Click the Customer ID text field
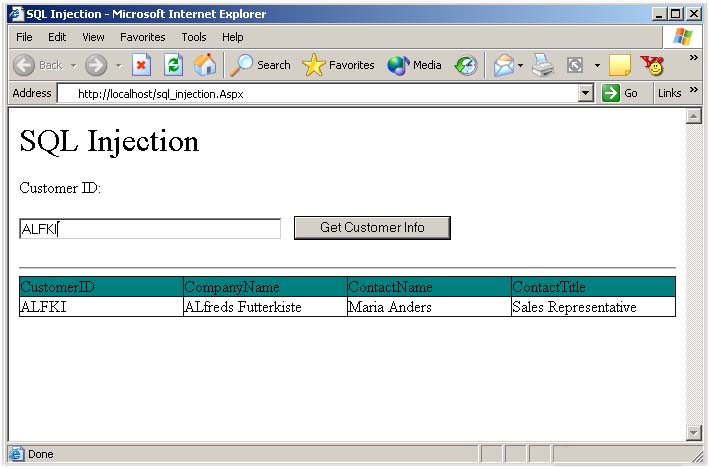709x467 pixels. [x=150, y=229]
